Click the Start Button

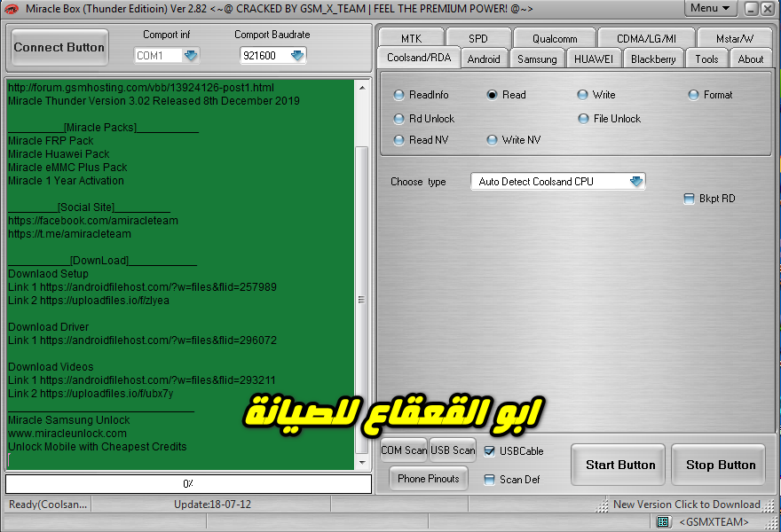(618, 465)
